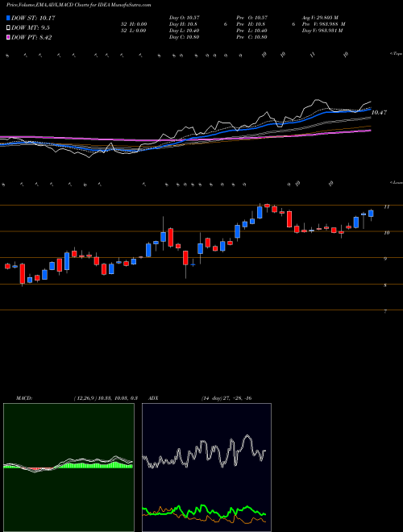Select the 'DOW PT: 8.42' legend text
The image size is (403, 532).
[x=31, y=37]
